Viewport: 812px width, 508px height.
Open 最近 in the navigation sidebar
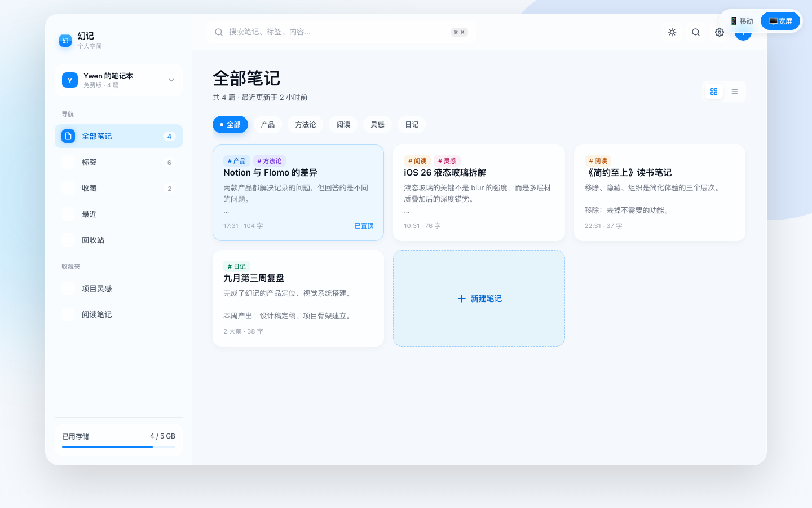(118, 214)
